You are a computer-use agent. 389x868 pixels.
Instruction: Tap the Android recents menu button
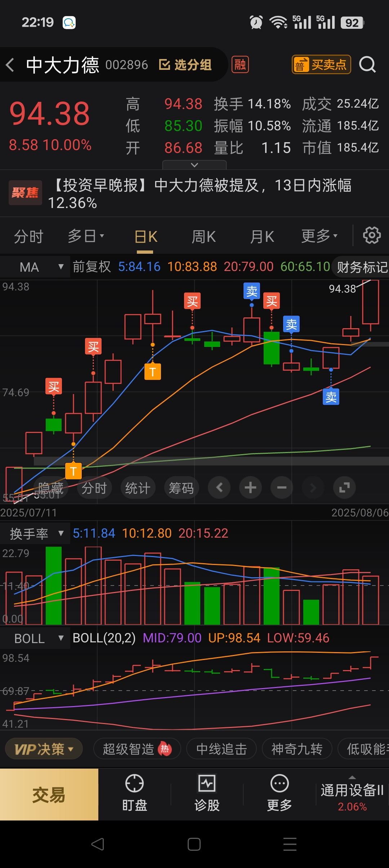pyautogui.click(x=290, y=844)
